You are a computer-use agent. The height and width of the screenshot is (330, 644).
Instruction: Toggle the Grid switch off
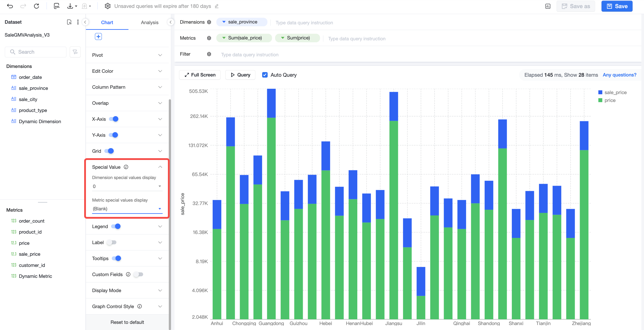pyautogui.click(x=109, y=151)
